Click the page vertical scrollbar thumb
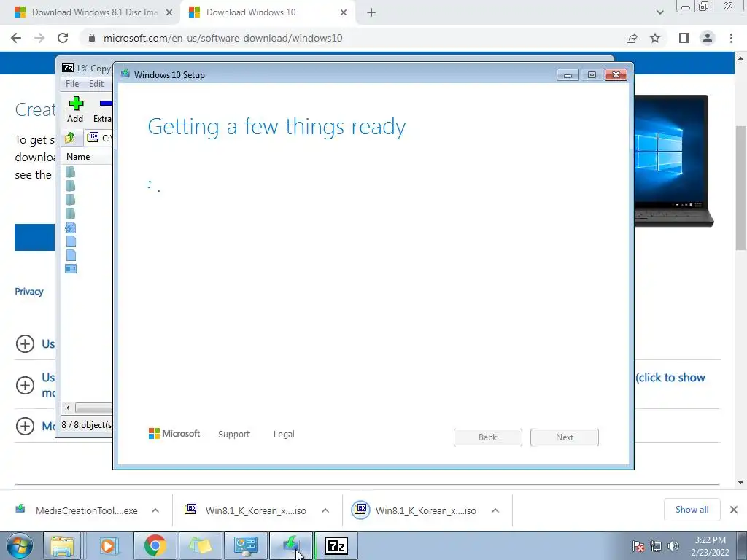 [740, 187]
